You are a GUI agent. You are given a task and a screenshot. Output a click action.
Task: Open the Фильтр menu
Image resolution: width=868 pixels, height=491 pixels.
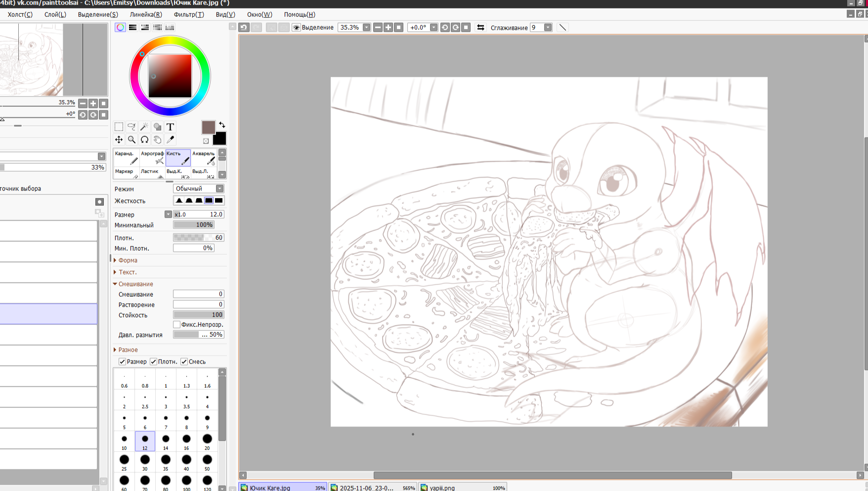tap(189, 14)
